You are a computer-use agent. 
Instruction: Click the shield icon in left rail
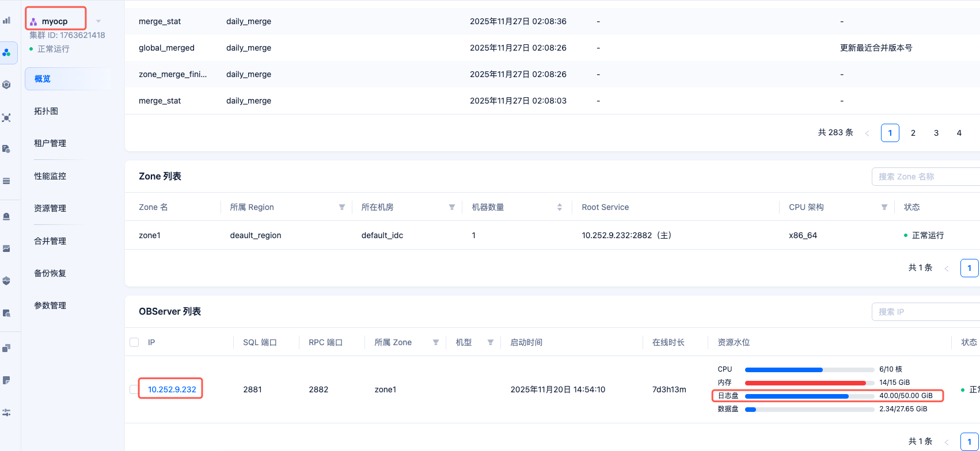point(7,281)
